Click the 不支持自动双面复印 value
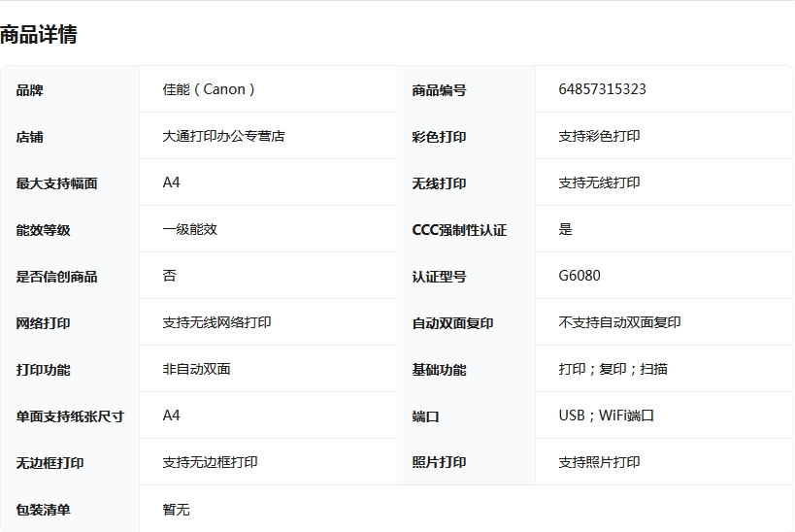The height and width of the screenshot is (532, 795). pyautogui.click(x=619, y=322)
